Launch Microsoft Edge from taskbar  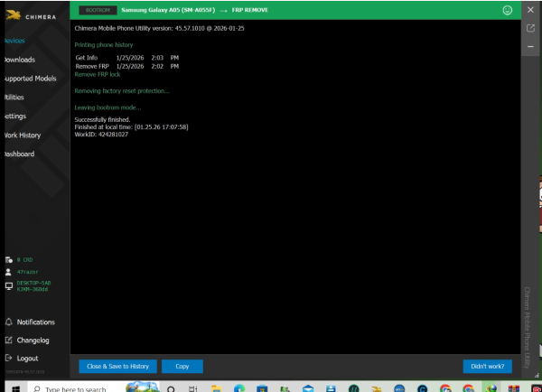[x=239, y=389]
